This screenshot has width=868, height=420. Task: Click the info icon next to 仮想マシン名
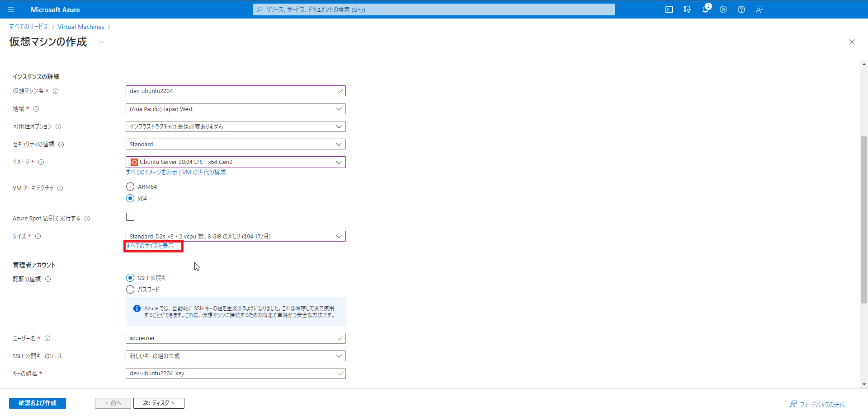coord(56,91)
